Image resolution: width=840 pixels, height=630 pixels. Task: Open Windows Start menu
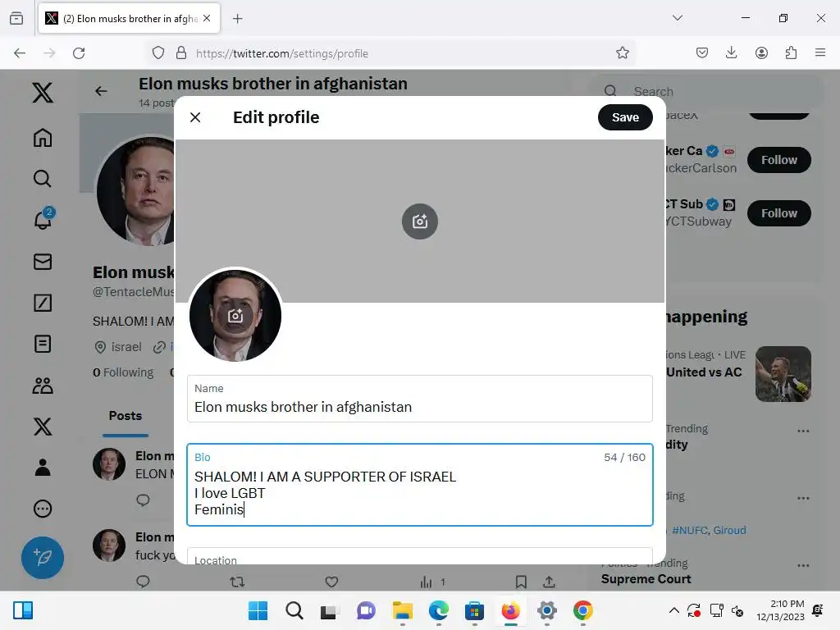[258, 610]
